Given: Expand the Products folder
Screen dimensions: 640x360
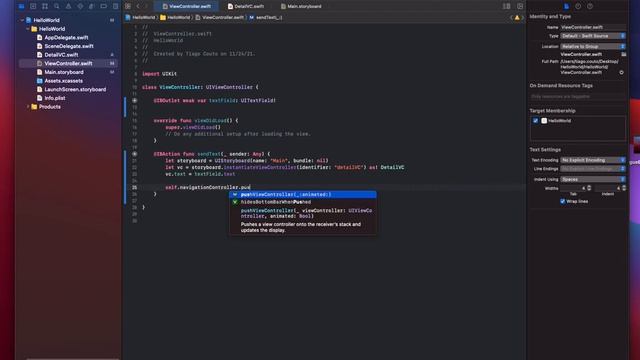Looking at the screenshot, I should [x=28, y=107].
